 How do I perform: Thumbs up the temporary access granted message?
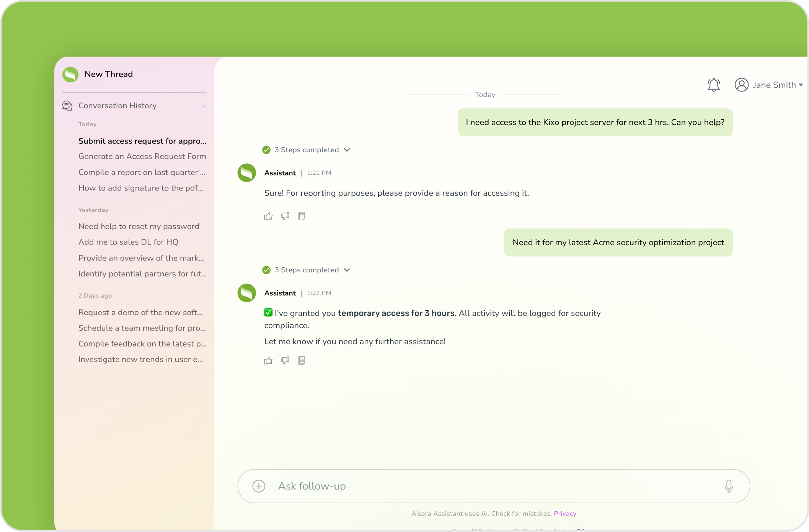268,361
